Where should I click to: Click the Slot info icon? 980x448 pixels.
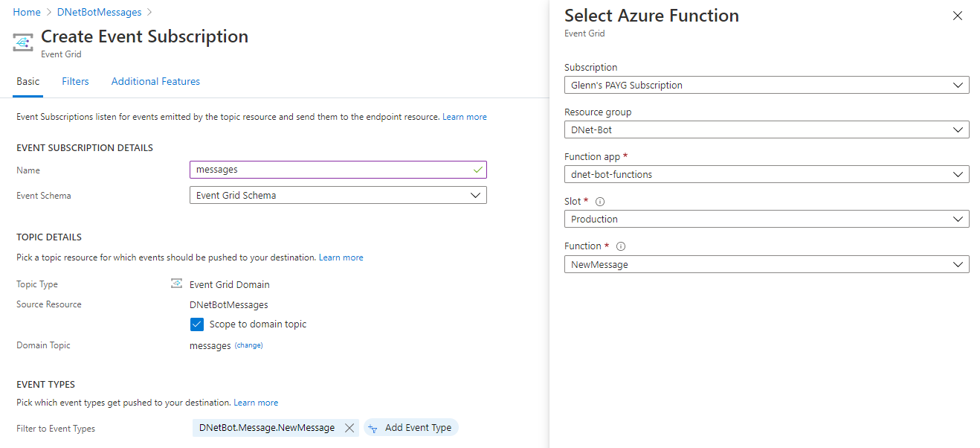(600, 202)
